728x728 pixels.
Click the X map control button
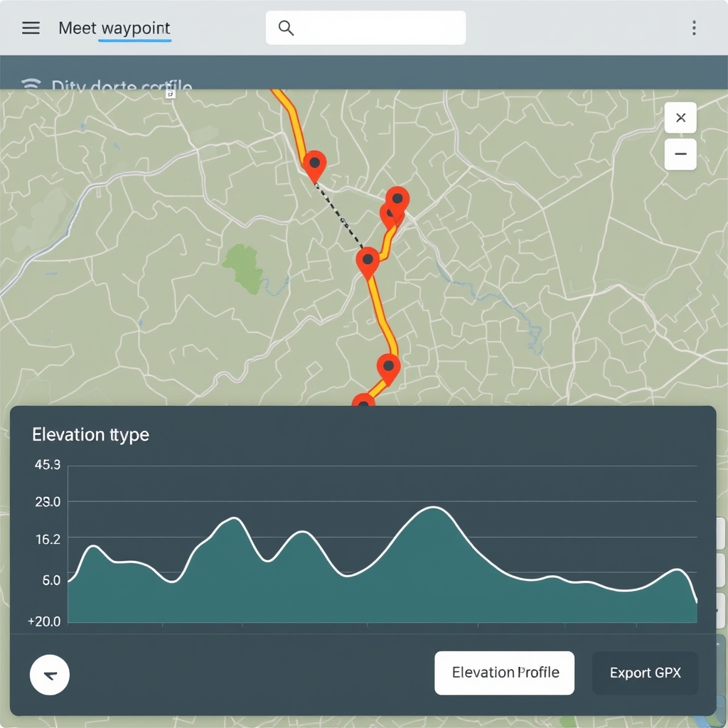coord(680,117)
